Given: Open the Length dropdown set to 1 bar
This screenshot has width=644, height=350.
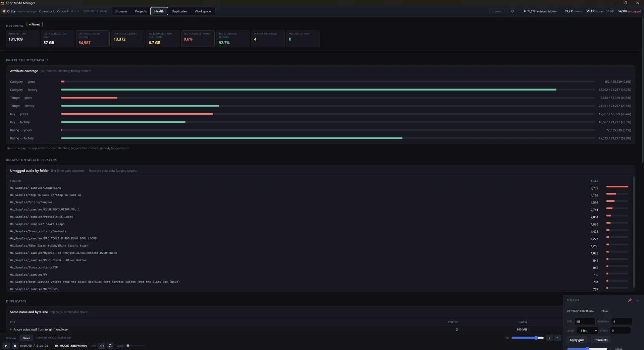Looking at the screenshot, I should coord(588,331).
